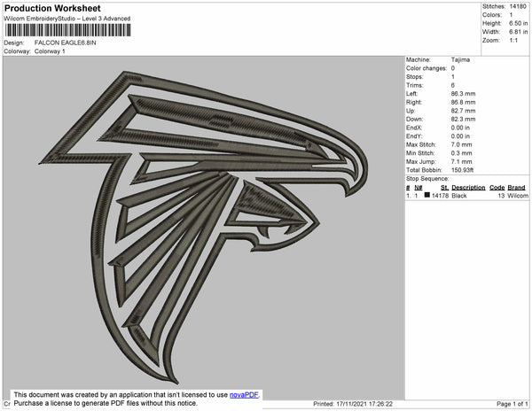Screen dimensions: 532x411
Task: Click the Color changes value 0
Action: [x=453, y=68]
